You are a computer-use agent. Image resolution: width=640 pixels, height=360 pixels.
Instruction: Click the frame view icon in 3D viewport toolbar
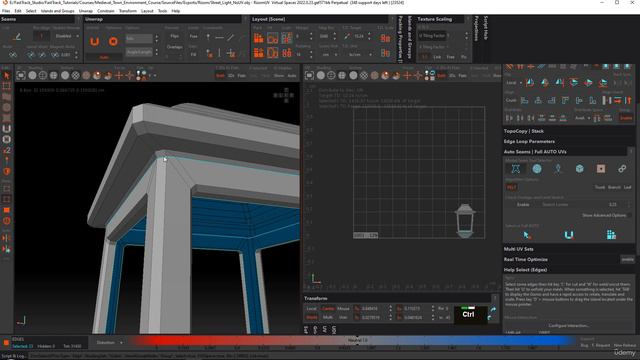tap(21, 75)
